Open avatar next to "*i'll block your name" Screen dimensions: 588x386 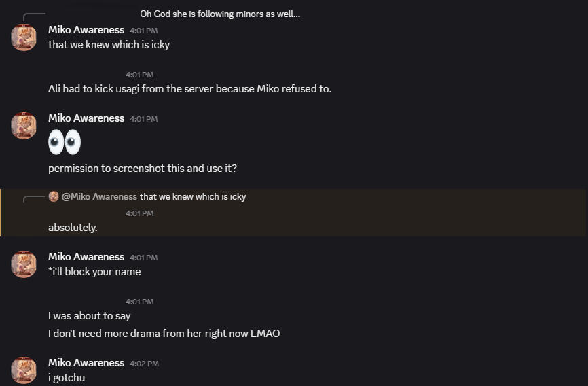(x=24, y=264)
